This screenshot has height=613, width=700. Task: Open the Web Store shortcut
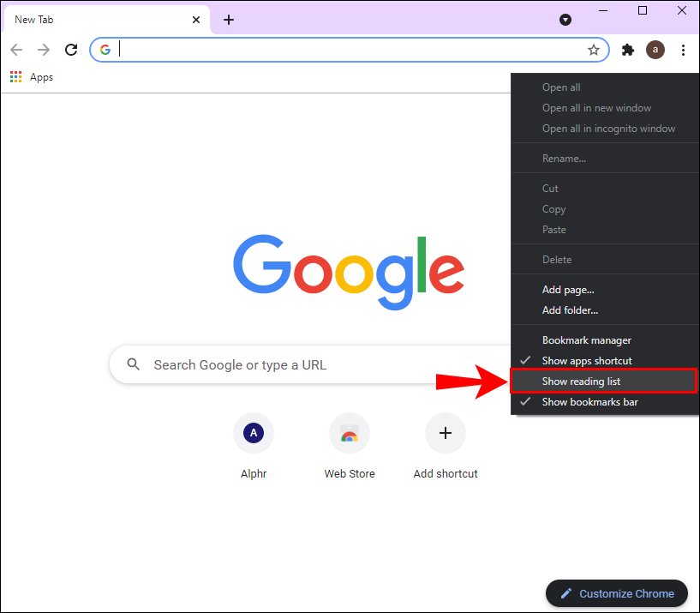[350, 446]
